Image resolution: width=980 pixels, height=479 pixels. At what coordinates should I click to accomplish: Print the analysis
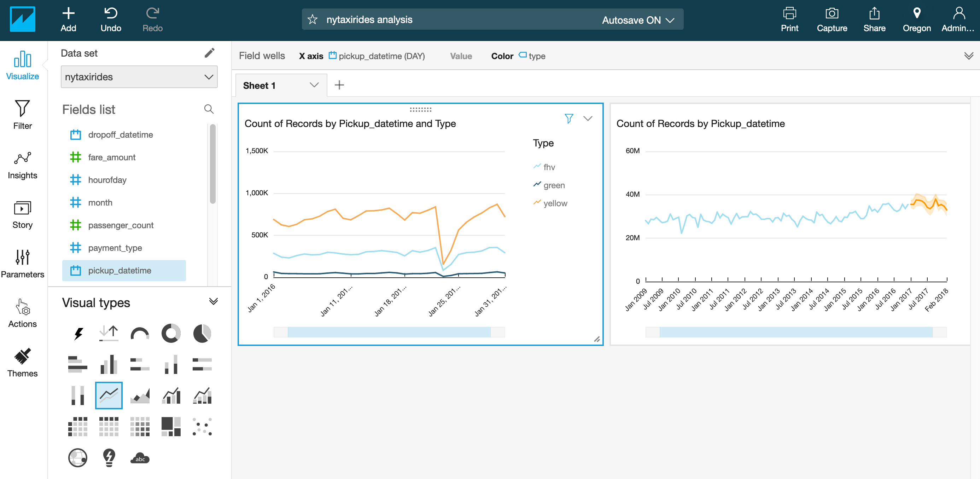[x=789, y=20]
